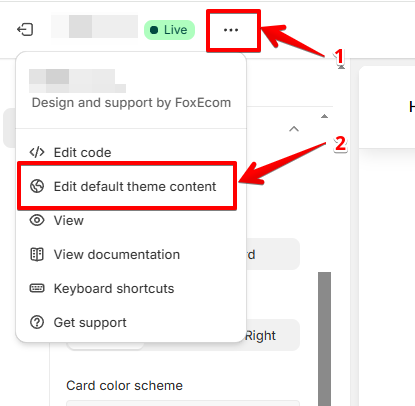
Task: Open the three-dots more actions menu
Action: click(x=231, y=30)
